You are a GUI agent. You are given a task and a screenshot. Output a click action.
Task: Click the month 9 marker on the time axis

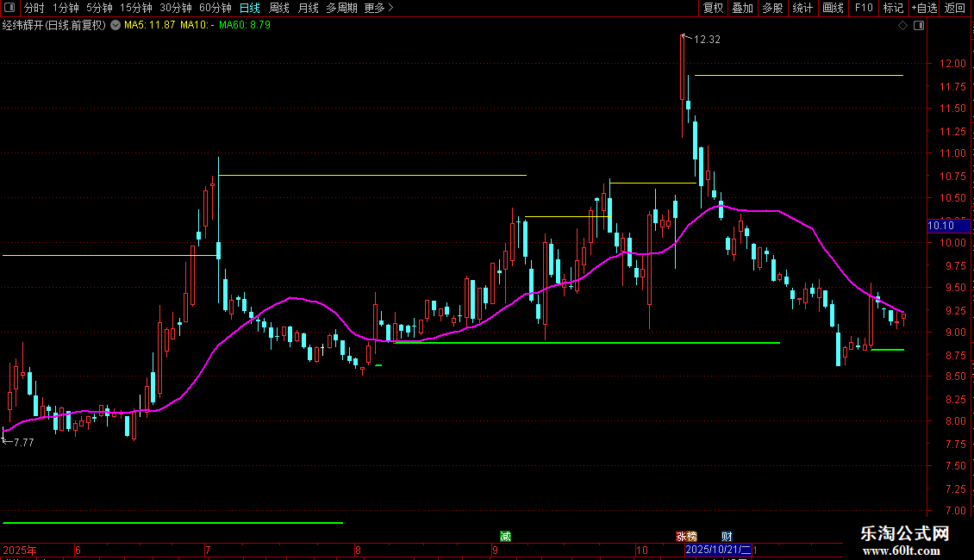click(495, 550)
